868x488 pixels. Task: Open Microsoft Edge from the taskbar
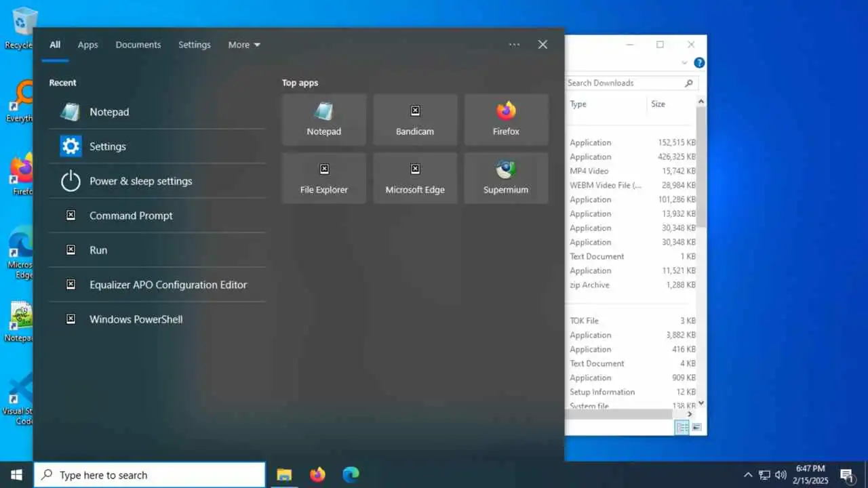(351, 475)
